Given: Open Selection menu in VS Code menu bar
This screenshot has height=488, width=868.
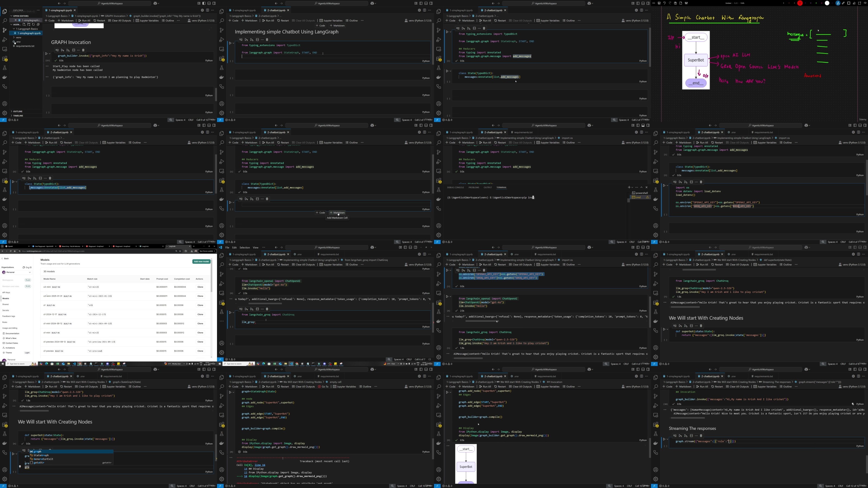Looking at the screenshot, I should point(245,248).
